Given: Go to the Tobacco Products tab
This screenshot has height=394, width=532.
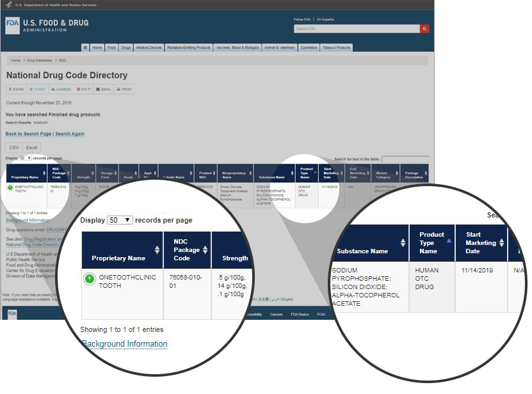Looking at the screenshot, I should click(336, 47).
